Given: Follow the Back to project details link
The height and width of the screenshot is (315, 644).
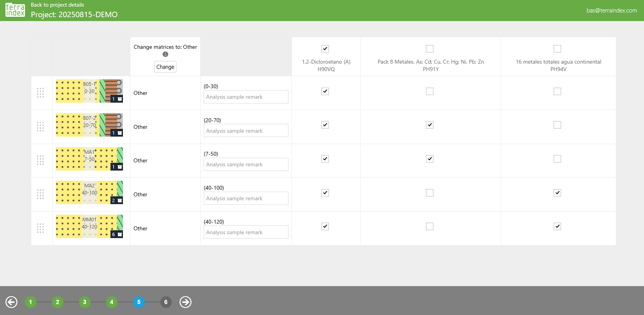Looking at the screenshot, I should [57, 5].
